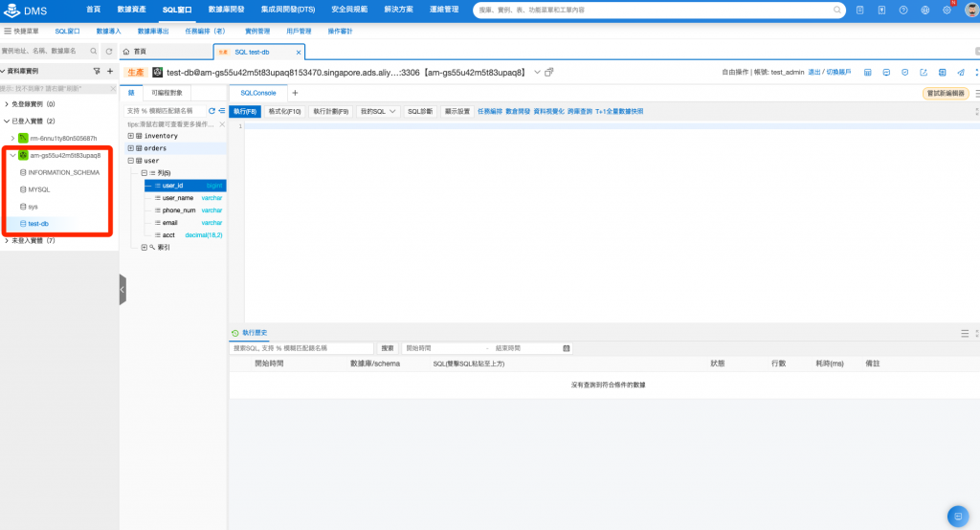This screenshot has width=980, height=530.
Task: Click the data panel icon in connection bar
Action: tap(942, 73)
